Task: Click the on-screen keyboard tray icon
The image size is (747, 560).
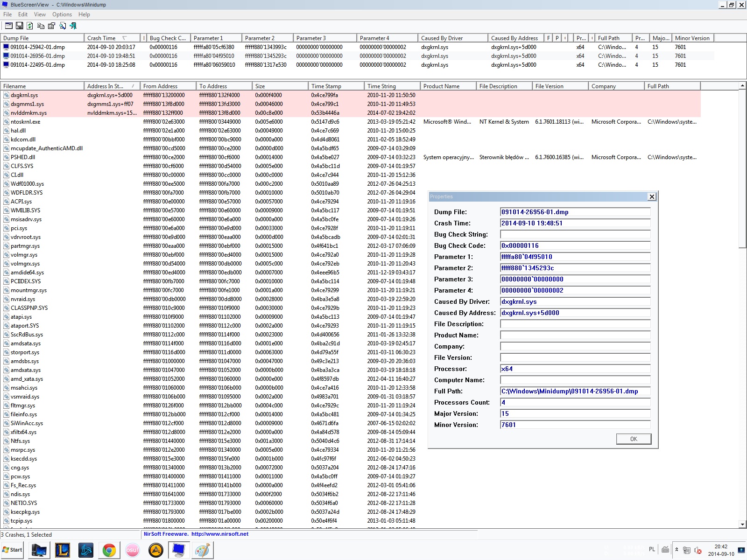Action: [x=665, y=550]
